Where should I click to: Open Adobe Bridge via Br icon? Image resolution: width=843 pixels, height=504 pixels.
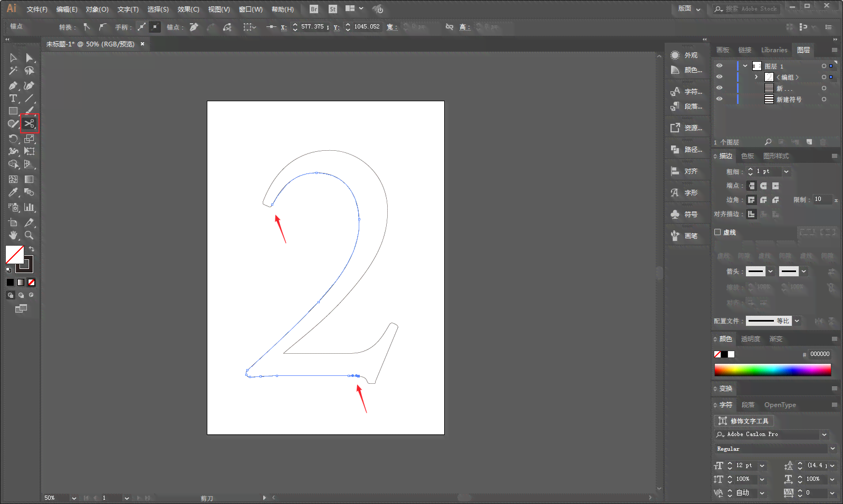tap(314, 9)
